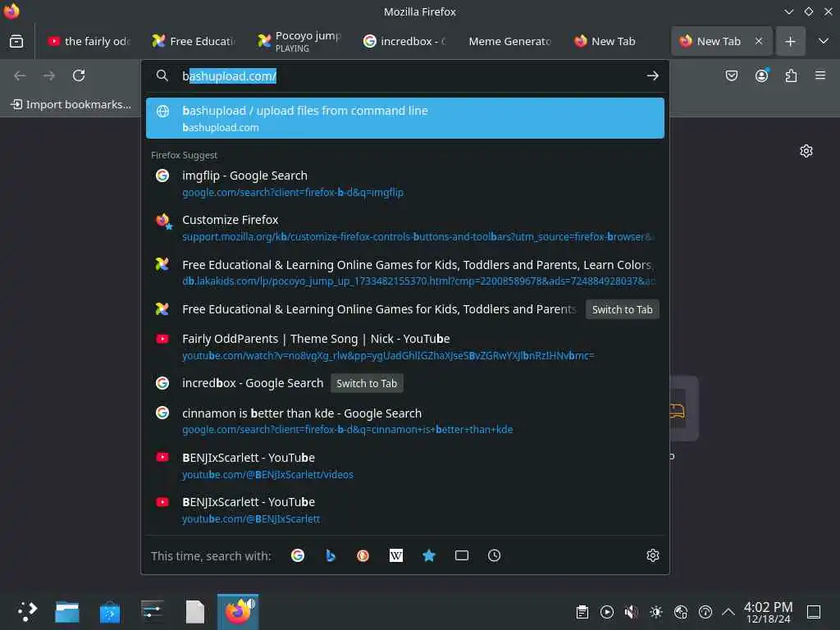Open new tab page settings gear
The width and height of the screenshot is (840, 630).
[x=806, y=151]
